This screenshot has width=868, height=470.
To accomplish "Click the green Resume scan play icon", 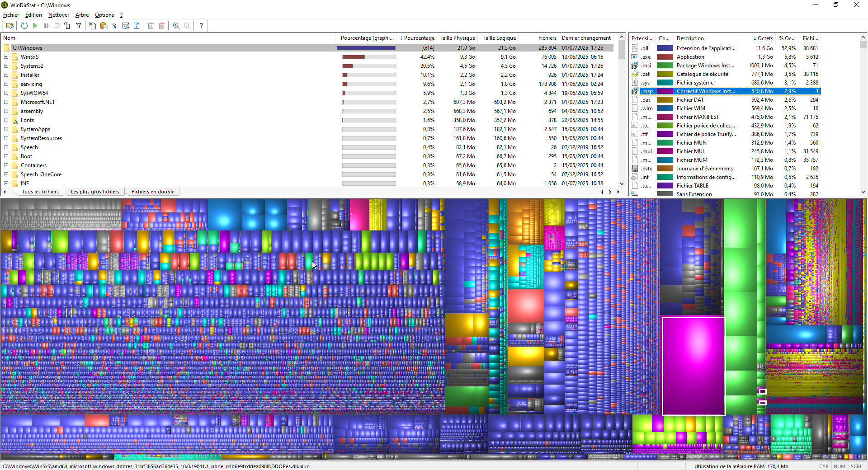I will (x=35, y=26).
